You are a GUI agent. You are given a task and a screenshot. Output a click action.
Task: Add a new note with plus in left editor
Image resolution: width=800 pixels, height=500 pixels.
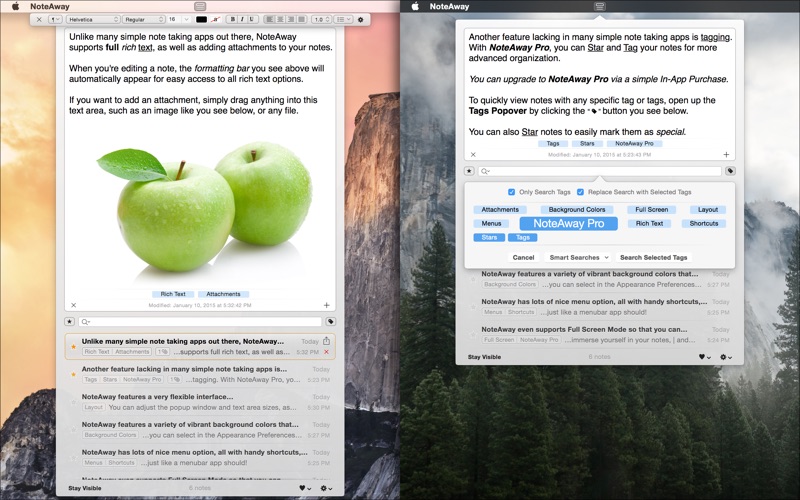327,305
